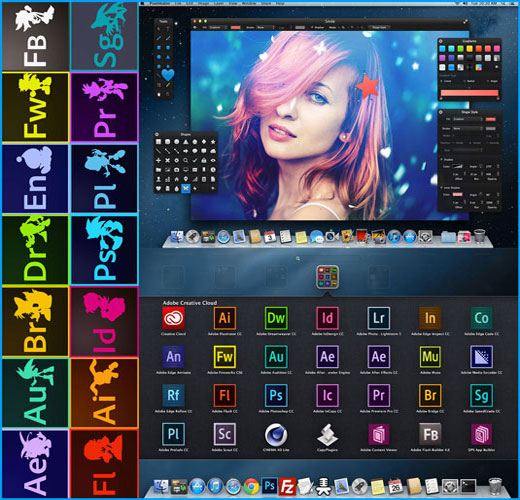
Task: Open the InDesign (Id) icon in the folder
Action: point(327,318)
